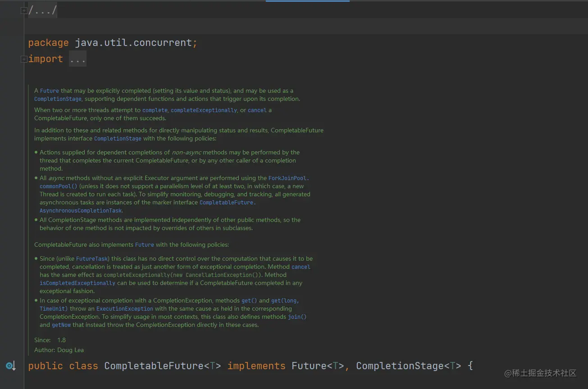Open the join() method link

[x=297, y=317]
